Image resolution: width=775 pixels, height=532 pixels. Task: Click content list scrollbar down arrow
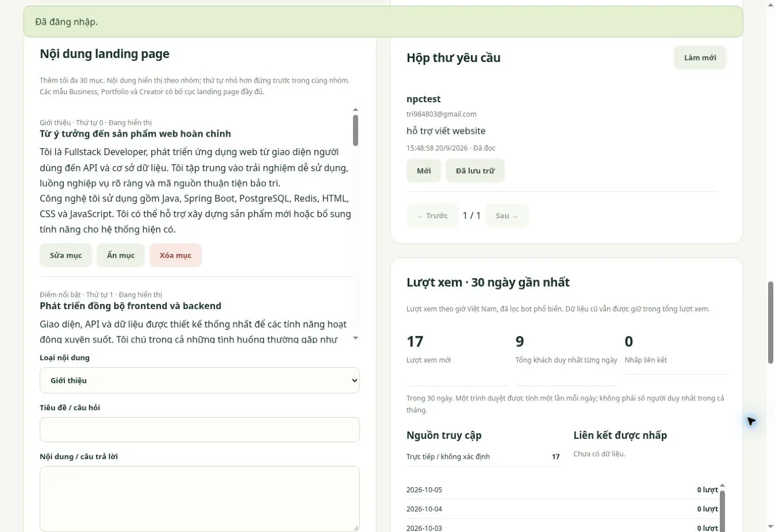355,338
